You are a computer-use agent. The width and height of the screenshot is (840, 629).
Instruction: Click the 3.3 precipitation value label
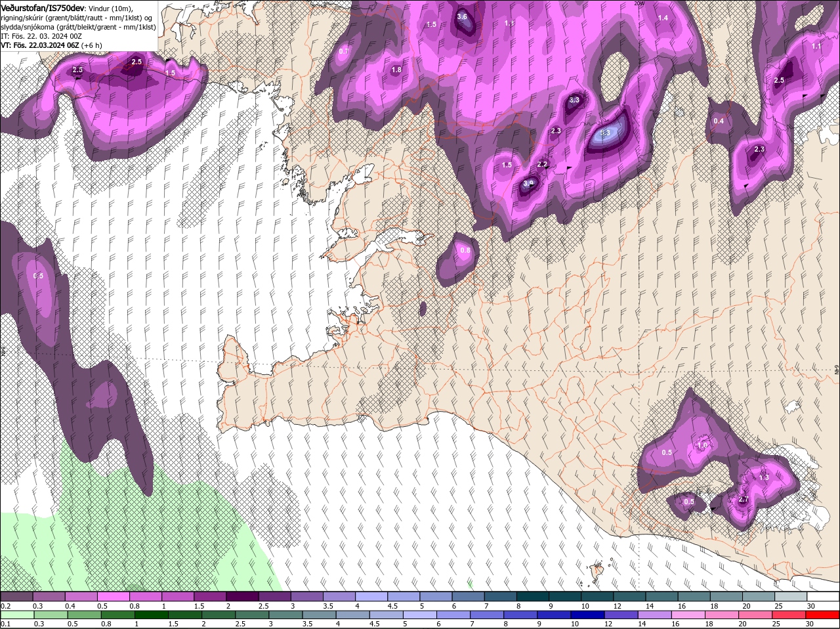(x=574, y=100)
